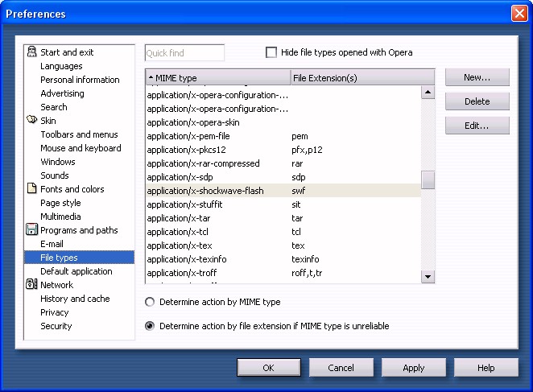533x392 pixels.
Task: Select the Skin category
Action: (48, 121)
